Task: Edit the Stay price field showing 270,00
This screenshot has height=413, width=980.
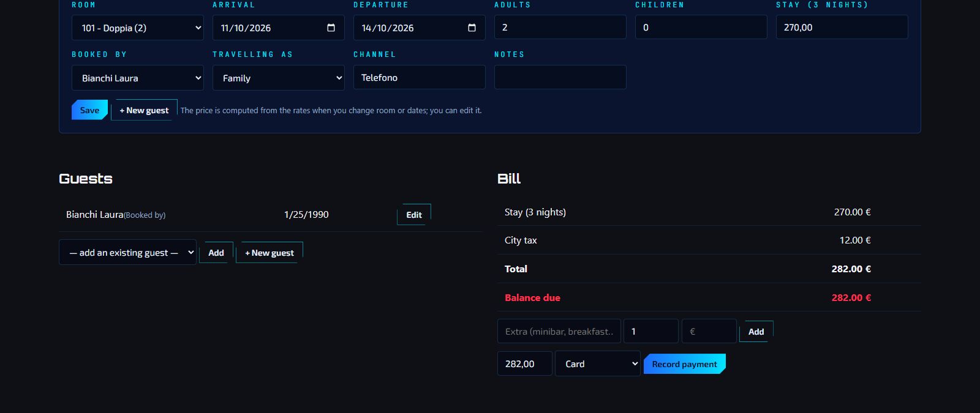Action: click(842, 27)
